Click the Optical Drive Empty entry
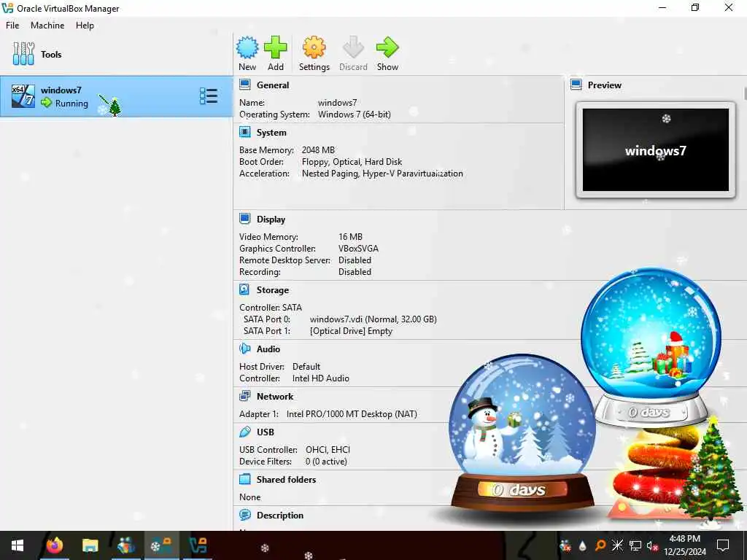The width and height of the screenshot is (747, 560). click(x=351, y=331)
